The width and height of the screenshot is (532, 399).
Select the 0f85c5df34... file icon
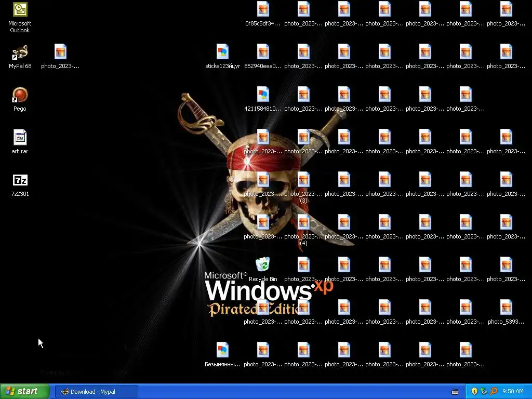pos(263,14)
